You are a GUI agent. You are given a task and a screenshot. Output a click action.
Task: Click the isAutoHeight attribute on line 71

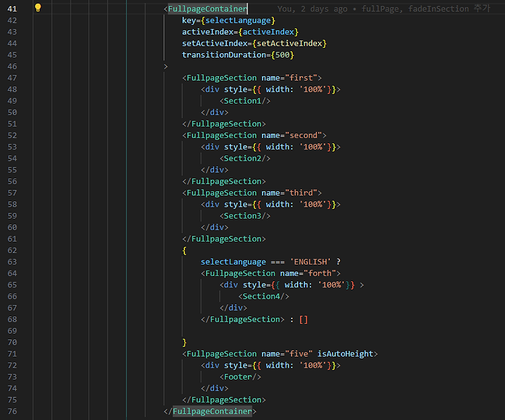pos(345,354)
